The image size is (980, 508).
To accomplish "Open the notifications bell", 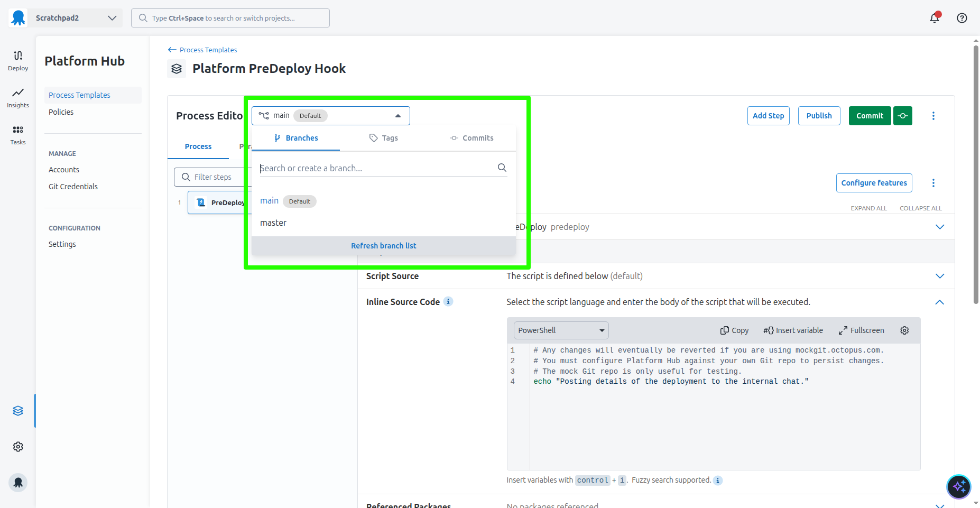I will [x=935, y=18].
